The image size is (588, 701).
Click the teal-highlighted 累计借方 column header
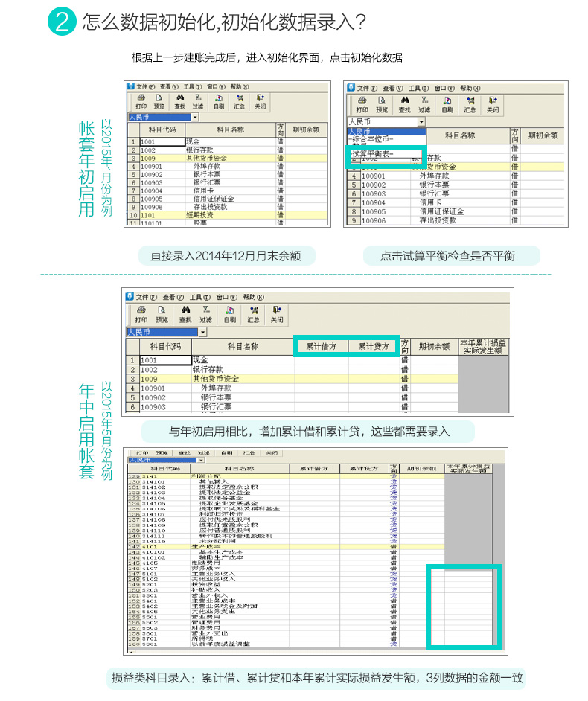point(321,346)
